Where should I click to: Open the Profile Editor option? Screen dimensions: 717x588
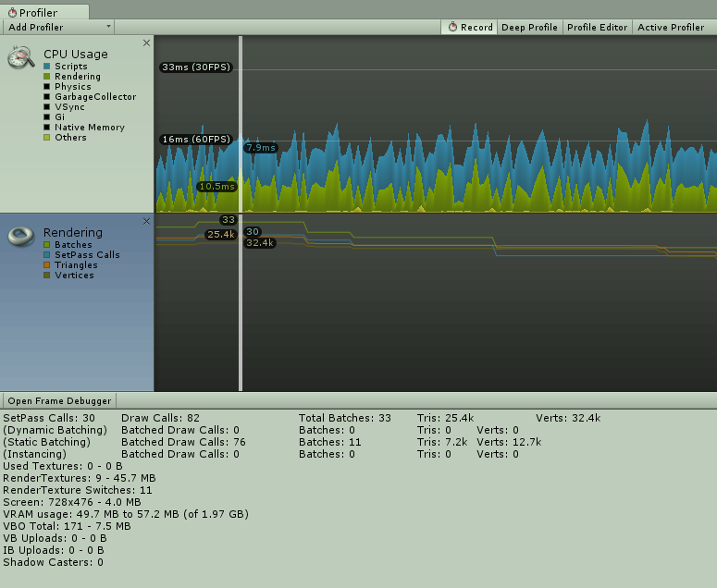(598, 28)
